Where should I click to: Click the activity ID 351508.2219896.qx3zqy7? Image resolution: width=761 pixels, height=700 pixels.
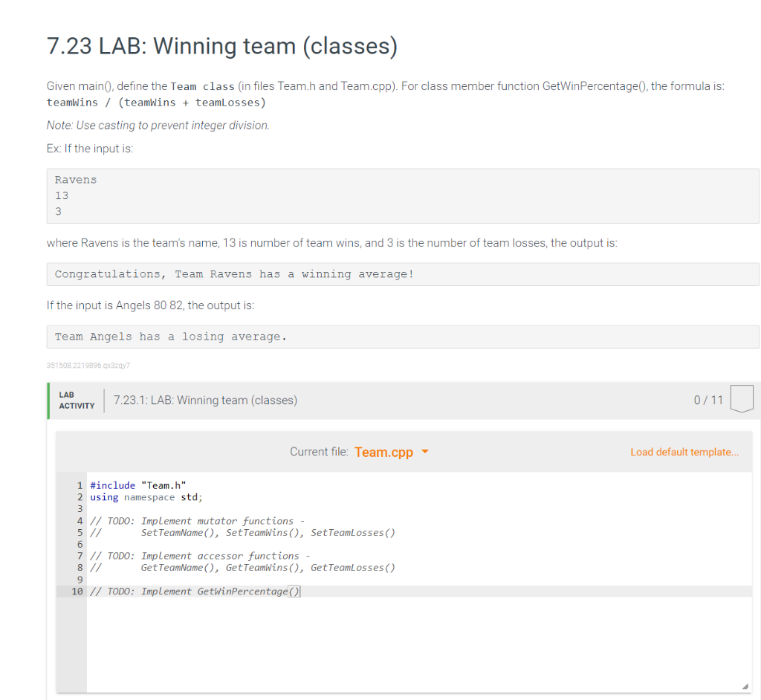(88, 366)
